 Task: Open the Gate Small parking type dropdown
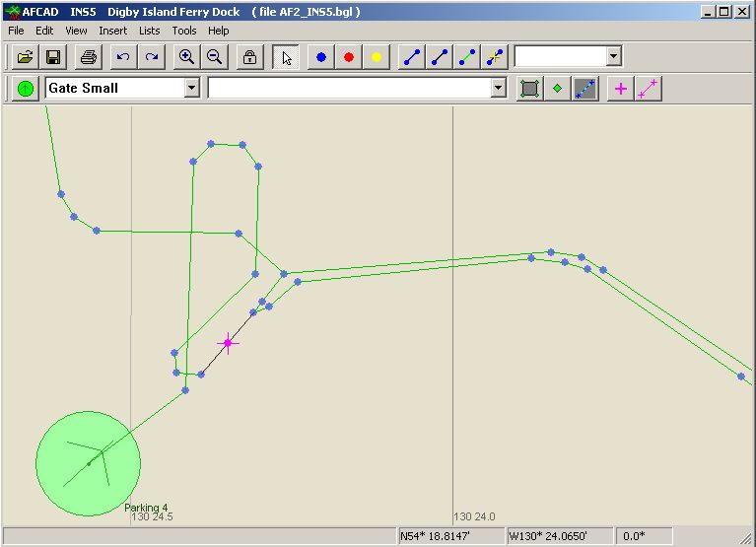[x=191, y=89]
